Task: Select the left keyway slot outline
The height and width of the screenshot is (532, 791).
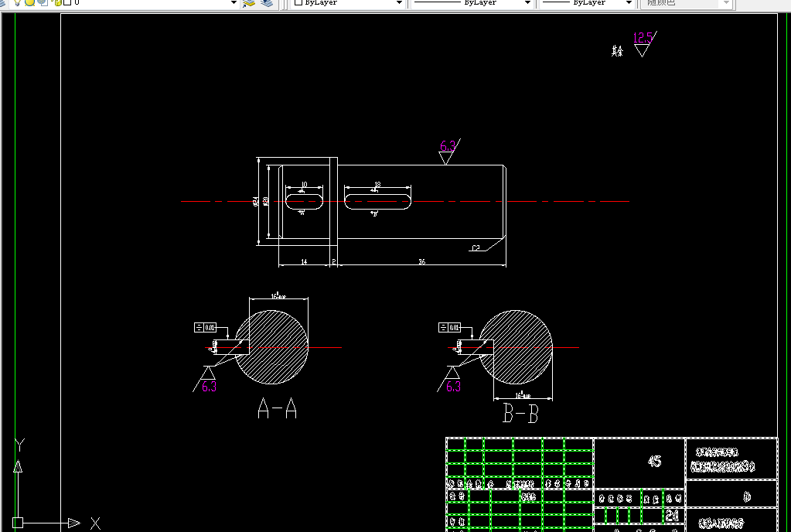Action: click(x=304, y=201)
